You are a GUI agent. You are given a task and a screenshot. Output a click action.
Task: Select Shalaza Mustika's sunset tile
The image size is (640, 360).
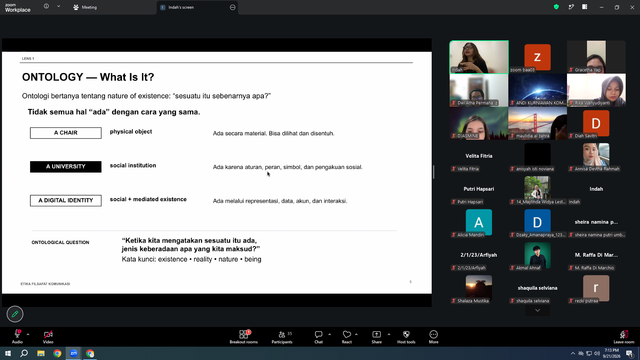tap(479, 289)
